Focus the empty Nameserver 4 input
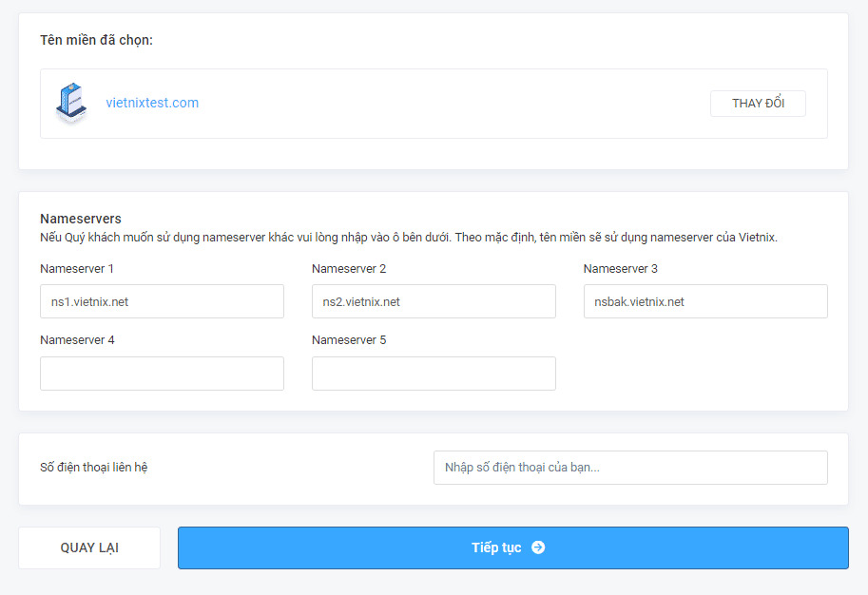 coord(162,374)
